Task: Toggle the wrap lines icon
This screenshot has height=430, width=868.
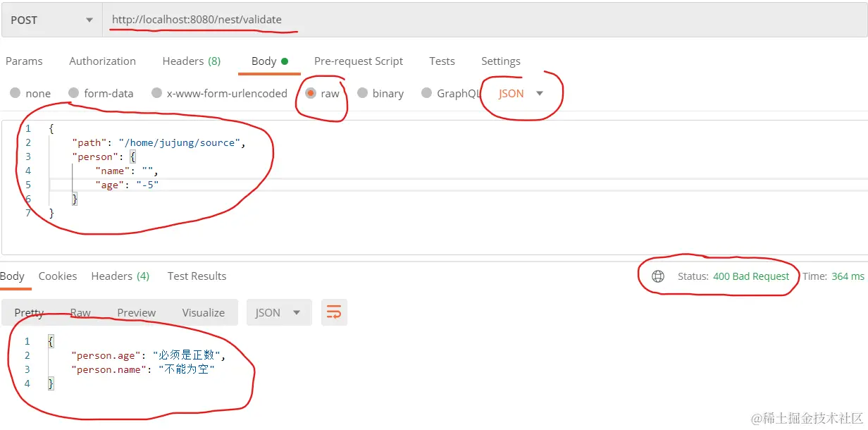Action: click(x=334, y=313)
